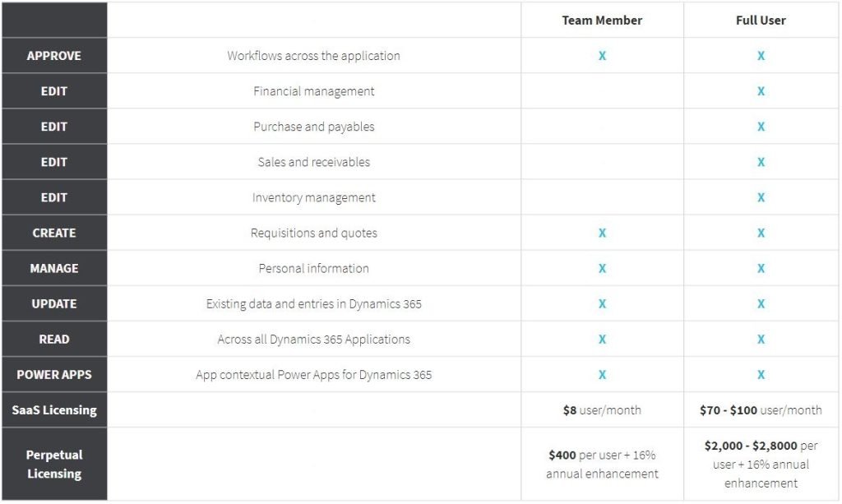842x504 pixels.
Task: Click the $8 user/month price cell
Action: click(x=602, y=409)
